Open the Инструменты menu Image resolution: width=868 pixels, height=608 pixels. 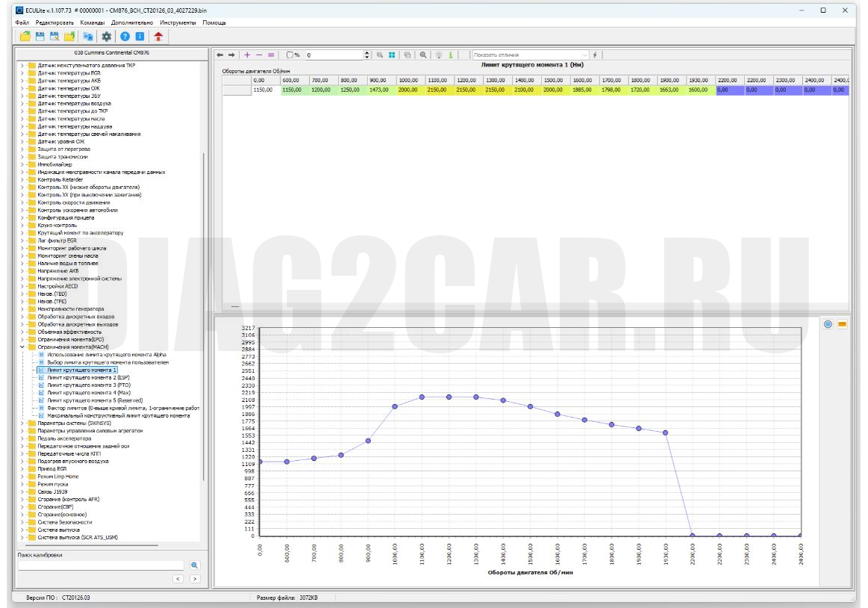point(178,22)
